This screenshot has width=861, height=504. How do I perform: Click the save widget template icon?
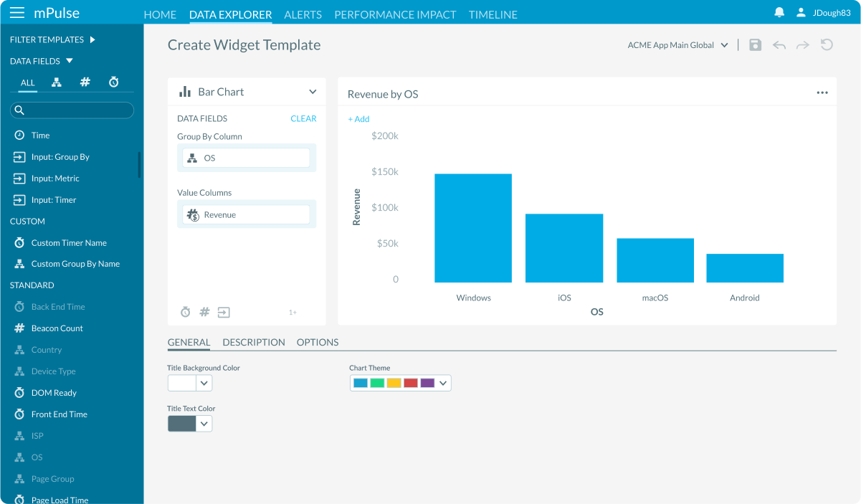(x=755, y=44)
